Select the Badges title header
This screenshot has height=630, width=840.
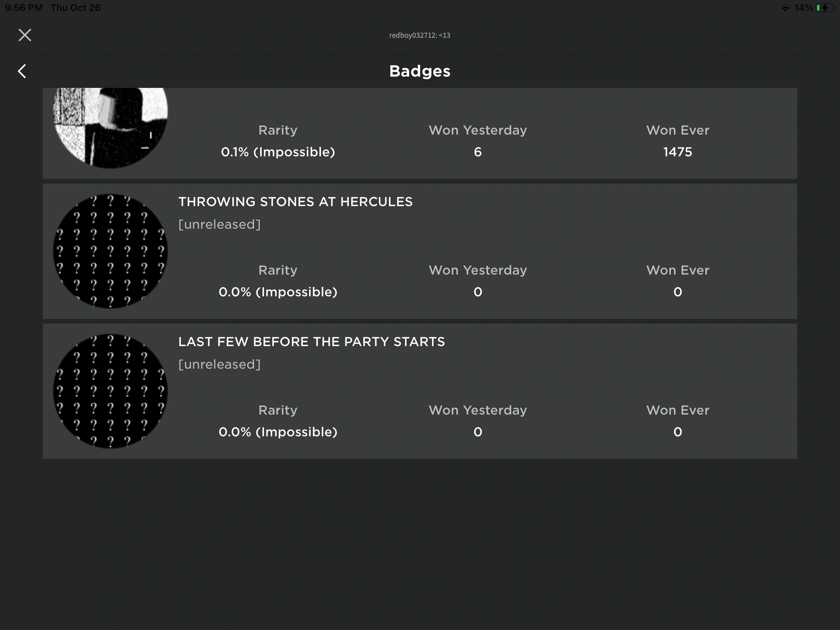(420, 71)
